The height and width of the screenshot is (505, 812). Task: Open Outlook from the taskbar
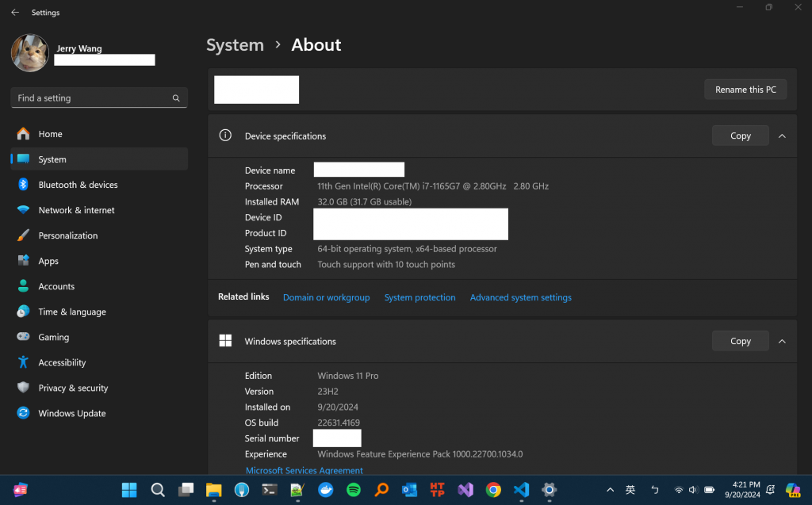pyautogui.click(x=409, y=489)
